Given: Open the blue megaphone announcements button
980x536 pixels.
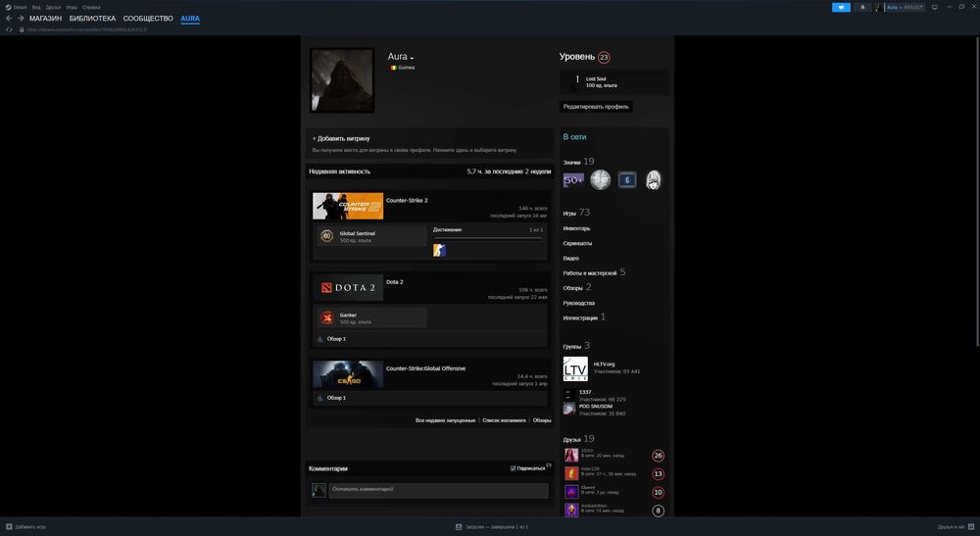Looking at the screenshot, I should coord(841,8).
